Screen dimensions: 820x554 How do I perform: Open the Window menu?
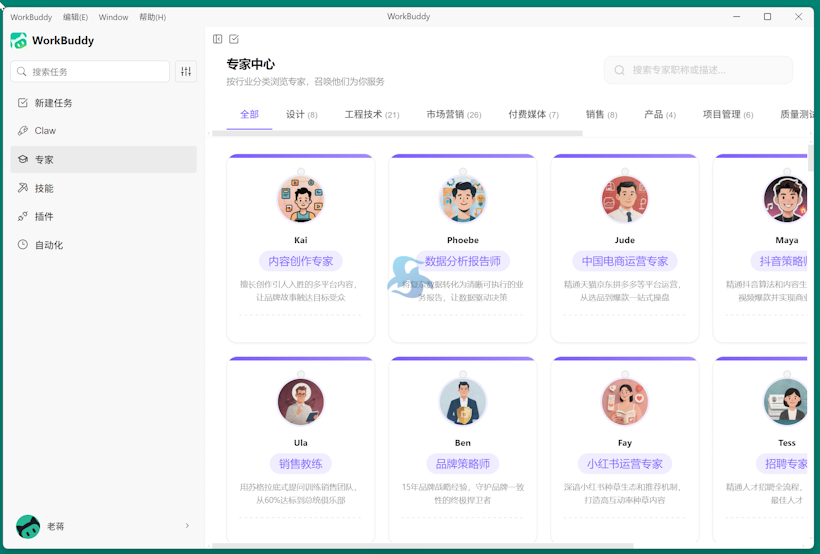[113, 17]
